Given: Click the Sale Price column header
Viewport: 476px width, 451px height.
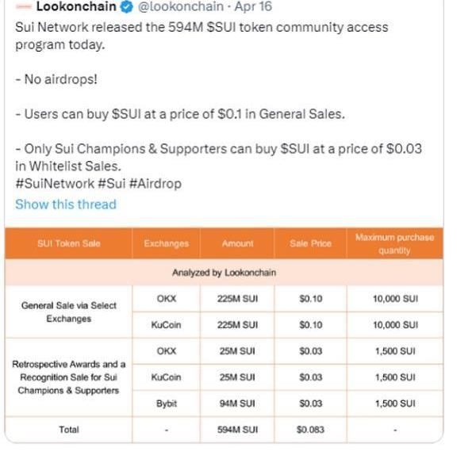Looking at the screenshot, I should [x=310, y=243].
